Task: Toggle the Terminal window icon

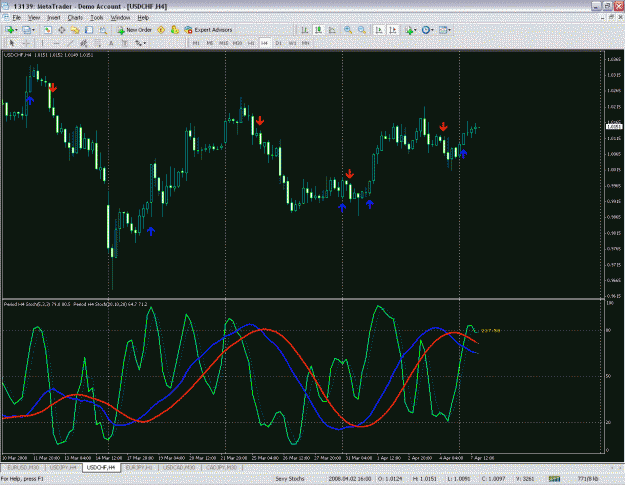Action: coord(89,30)
